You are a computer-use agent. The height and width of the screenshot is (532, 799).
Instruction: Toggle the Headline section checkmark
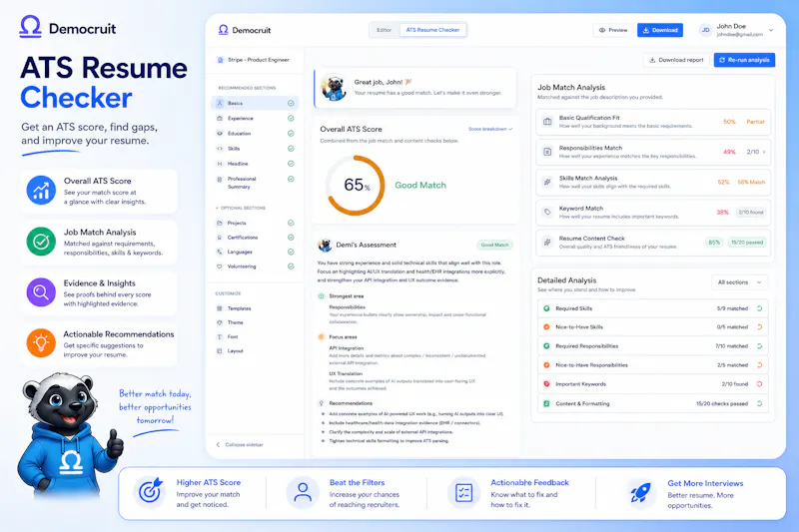(291, 164)
